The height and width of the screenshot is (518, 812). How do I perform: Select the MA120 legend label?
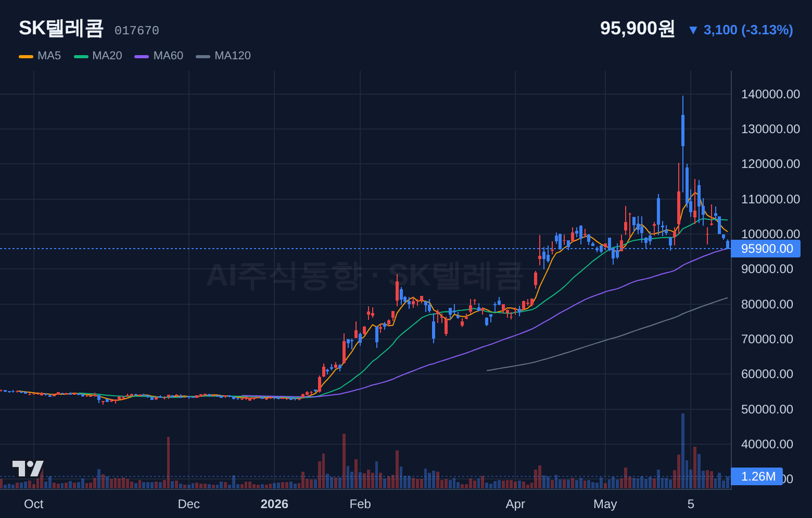click(233, 56)
